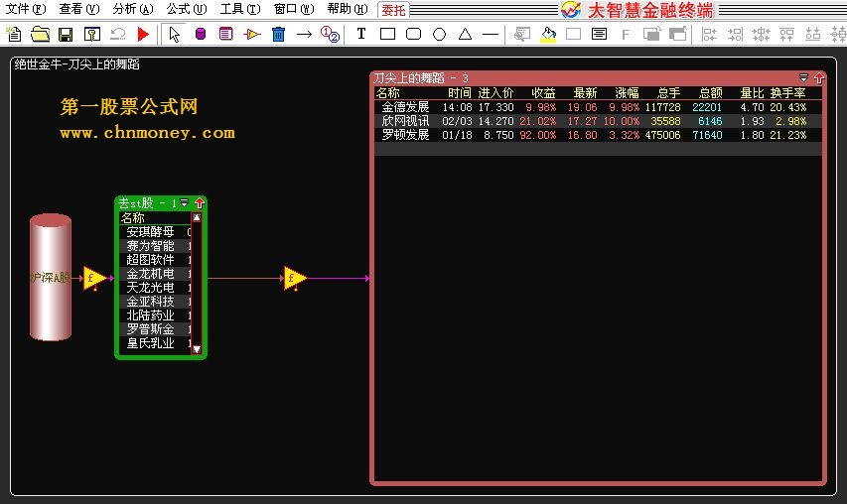Open the 文件(F) menu
Screen dimensions: 847x504
[26, 9]
